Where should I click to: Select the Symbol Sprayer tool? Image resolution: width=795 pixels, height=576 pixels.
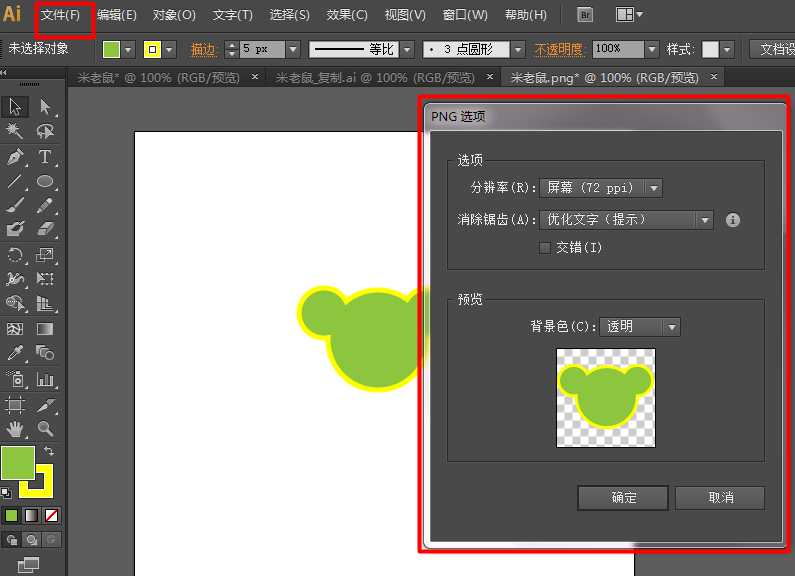(15, 379)
